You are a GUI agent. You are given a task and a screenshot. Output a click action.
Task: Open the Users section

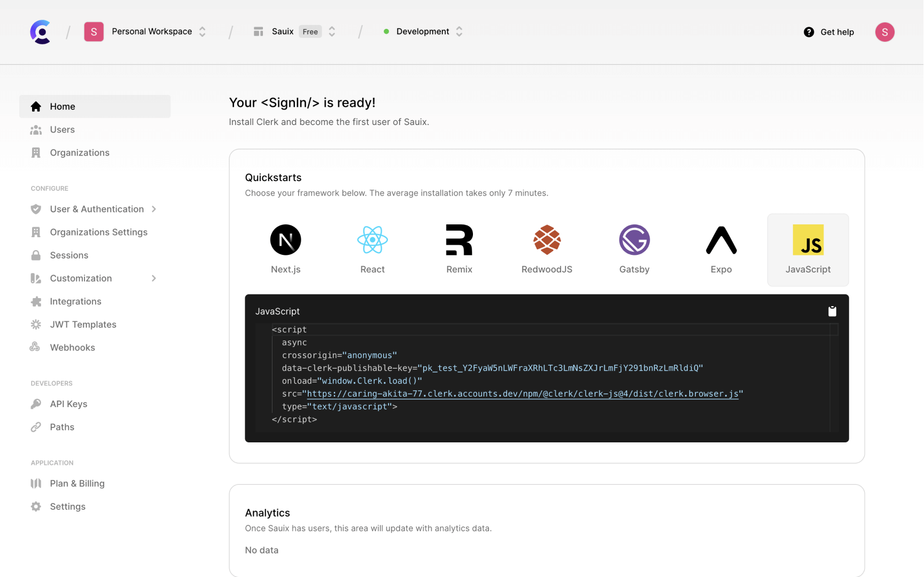62,129
